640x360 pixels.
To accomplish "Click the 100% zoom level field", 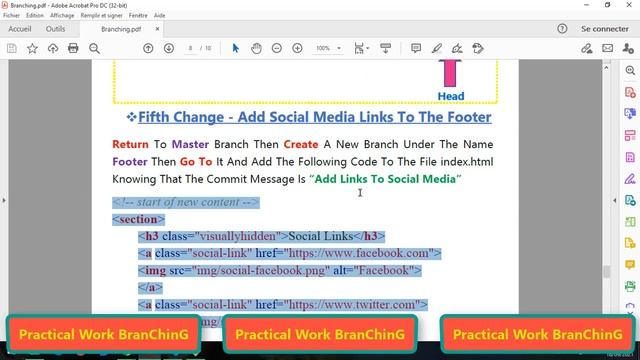I will (323, 48).
